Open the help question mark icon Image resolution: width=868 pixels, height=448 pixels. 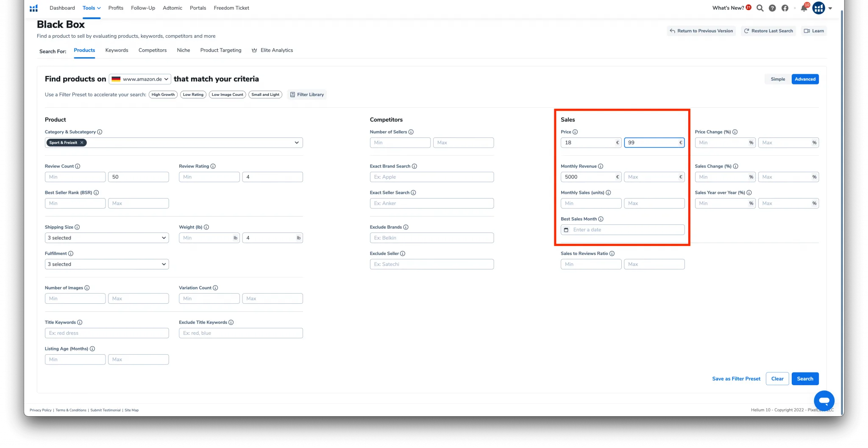pyautogui.click(x=772, y=8)
